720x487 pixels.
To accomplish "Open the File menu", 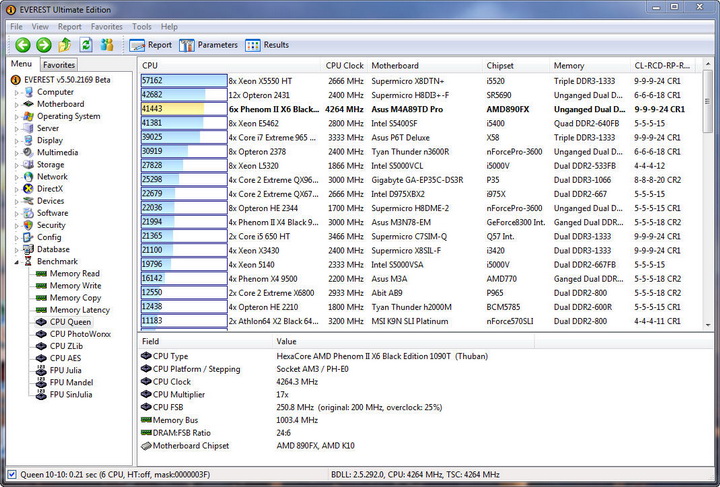I will tap(16, 27).
